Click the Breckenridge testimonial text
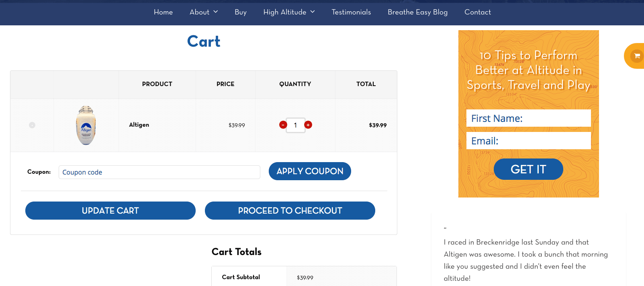This screenshot has height=286, width=644. 526,260
